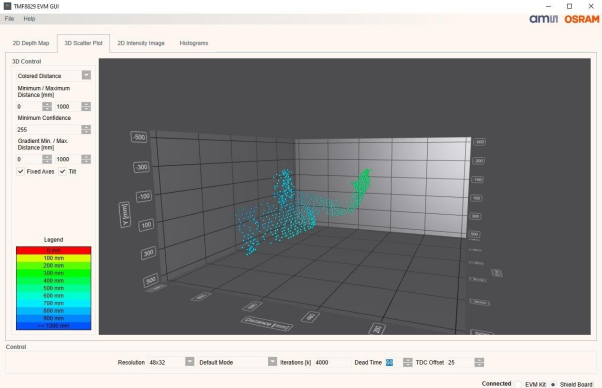Click the Gradient Min distance field
The width and height of the screenshot is (602, 388).
pos(29,159)
